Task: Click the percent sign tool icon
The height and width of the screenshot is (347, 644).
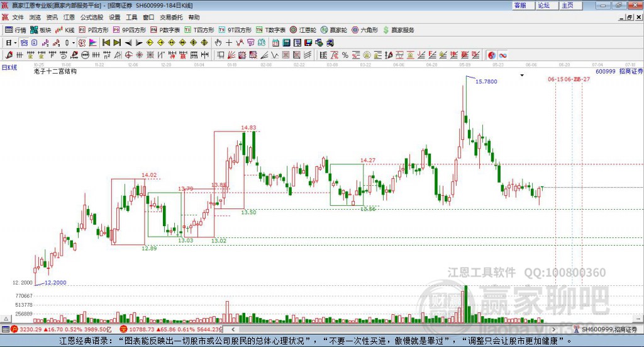Action: click(x=345, y=55)
